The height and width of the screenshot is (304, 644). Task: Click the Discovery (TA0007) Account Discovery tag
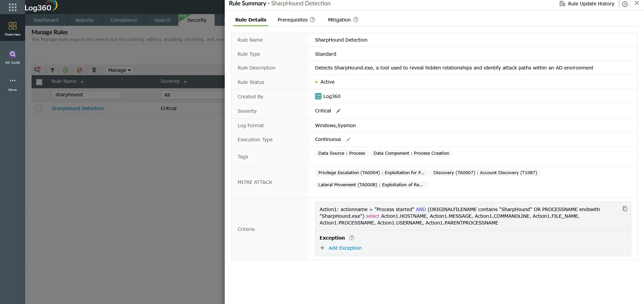pos(485,173)
